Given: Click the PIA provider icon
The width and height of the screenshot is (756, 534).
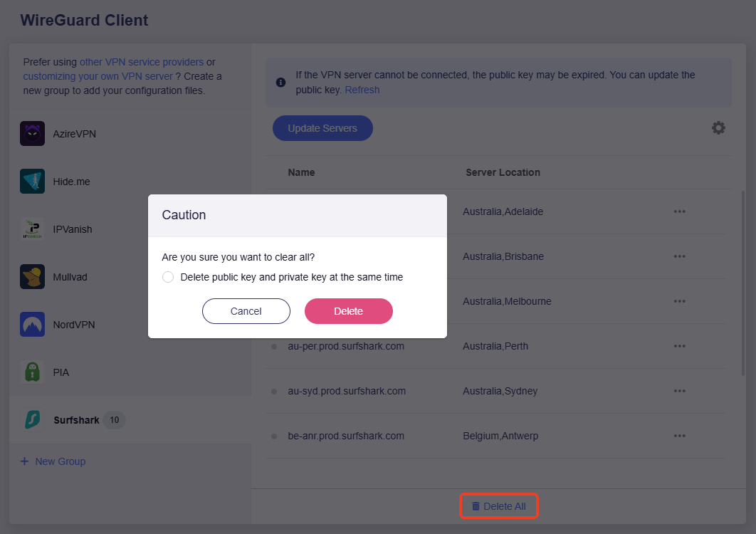Looking at the screenshot, I should pos(32,372).
